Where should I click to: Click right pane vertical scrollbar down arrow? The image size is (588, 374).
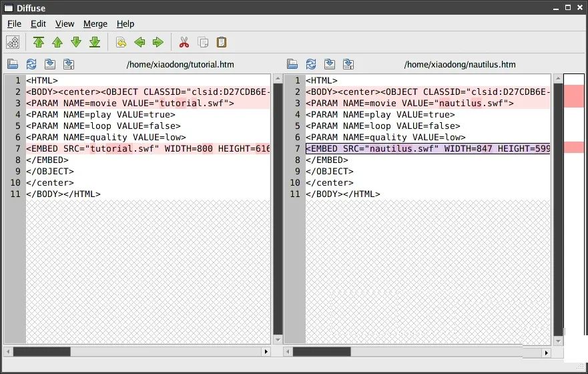[x=558, y=341]
